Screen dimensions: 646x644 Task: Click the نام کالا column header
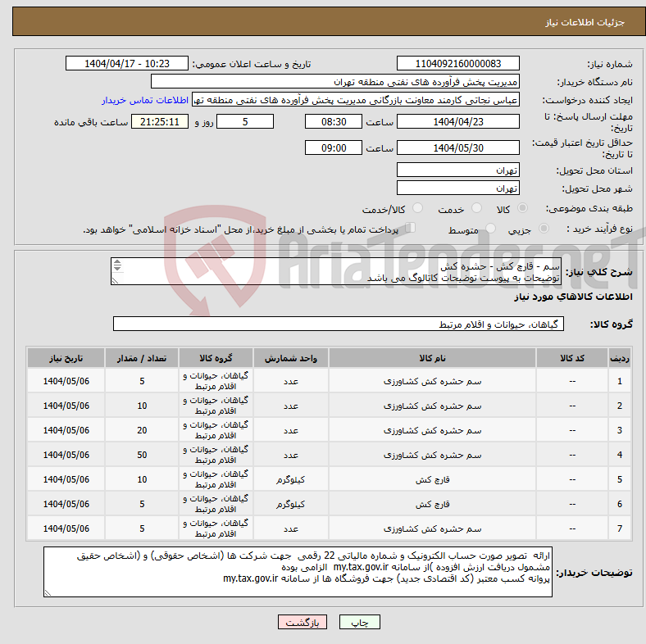432,358
